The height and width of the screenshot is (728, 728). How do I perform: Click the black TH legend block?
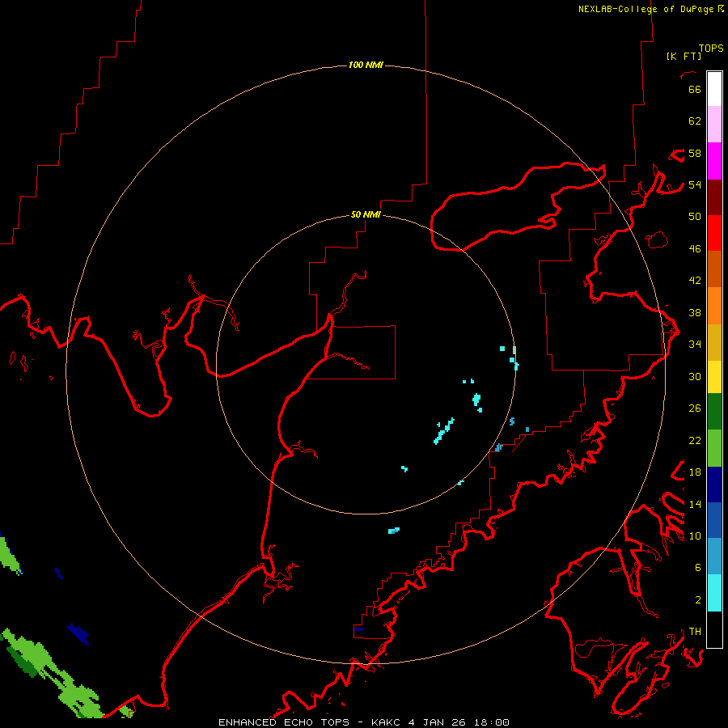pos(714,629)
